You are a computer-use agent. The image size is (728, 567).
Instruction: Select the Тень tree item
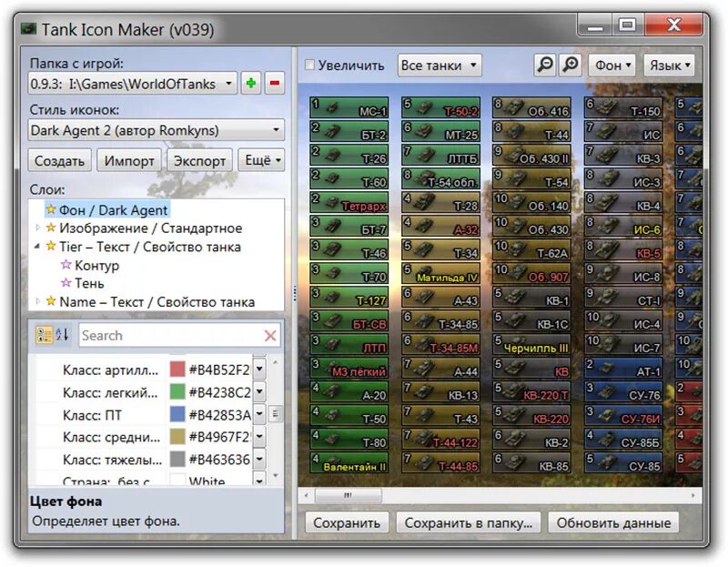(89, 283)
